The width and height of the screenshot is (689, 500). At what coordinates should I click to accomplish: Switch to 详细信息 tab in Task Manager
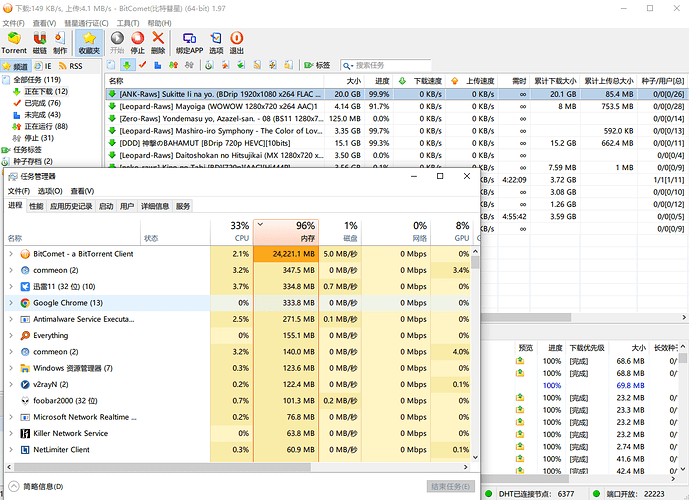tap(155, 206)
